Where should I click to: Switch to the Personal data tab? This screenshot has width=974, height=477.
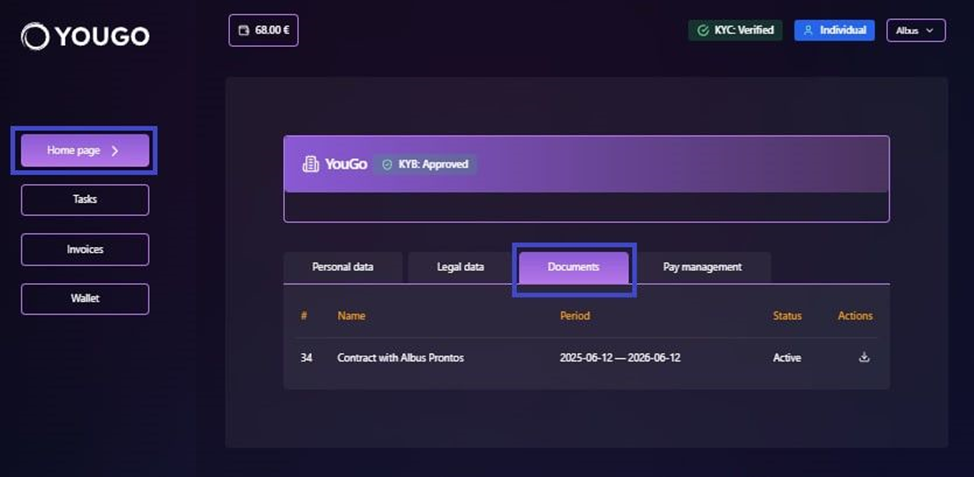coord(343,267)
